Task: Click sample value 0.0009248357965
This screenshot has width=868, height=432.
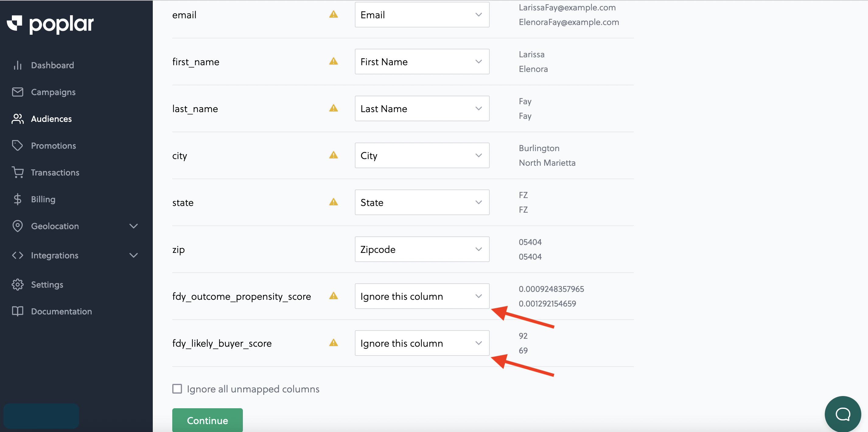Action: [x=551, y=289]
